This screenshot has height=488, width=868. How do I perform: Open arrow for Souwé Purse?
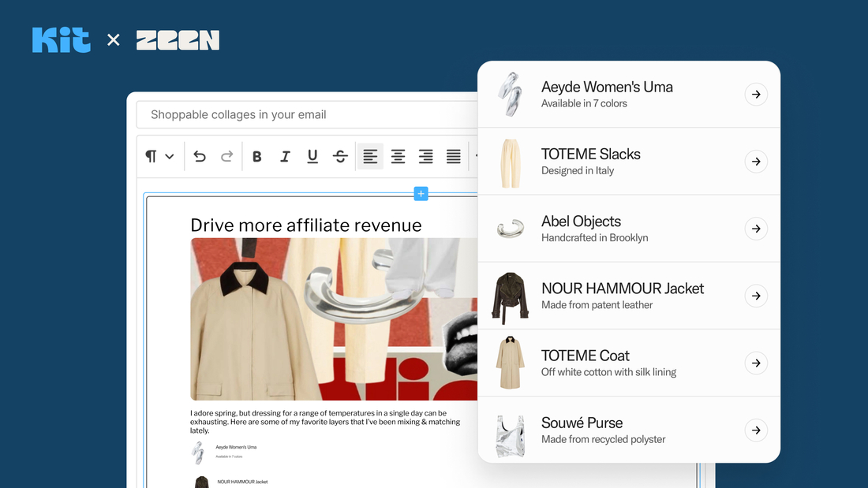tap(756, 430)
